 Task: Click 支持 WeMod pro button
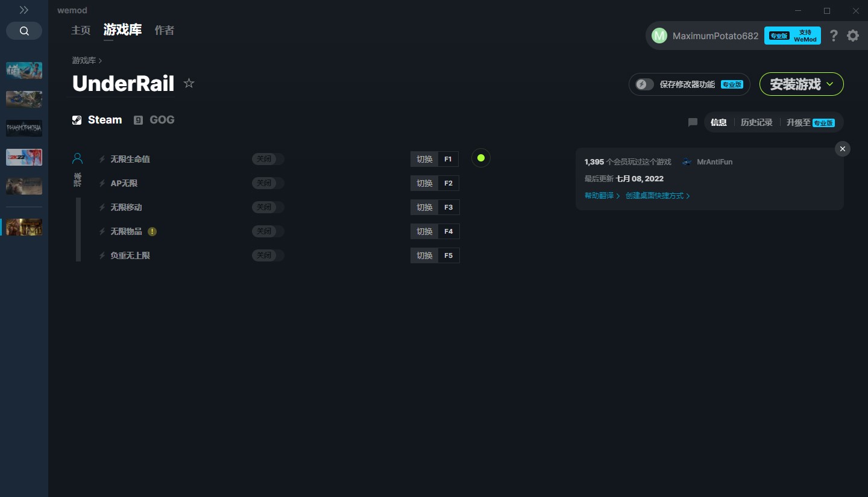click(793, 36)
